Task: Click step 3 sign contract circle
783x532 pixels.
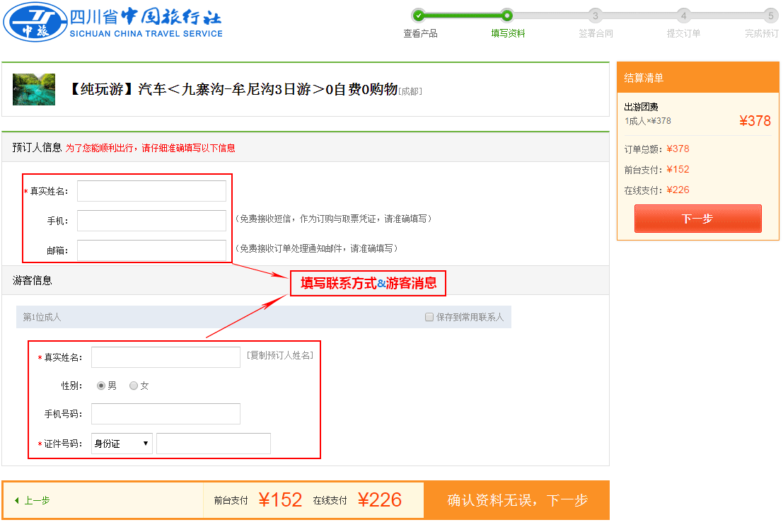Action: click(x=596, y=16)
